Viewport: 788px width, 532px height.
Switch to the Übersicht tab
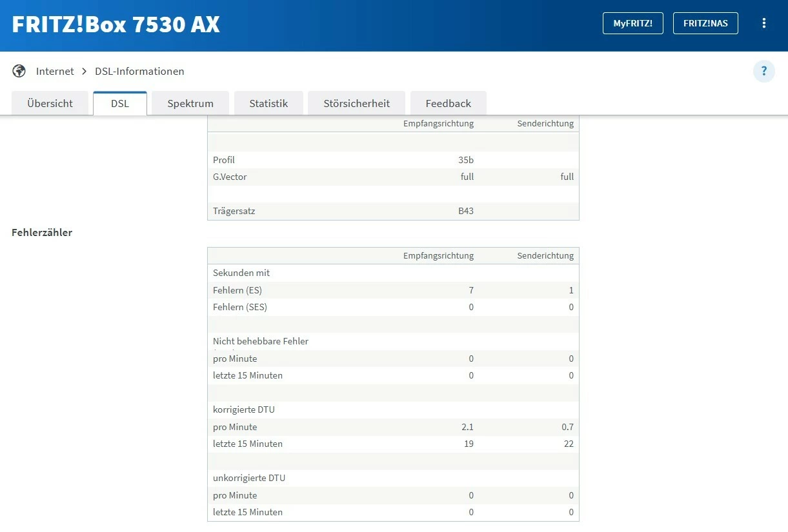(x=50, y=103)
